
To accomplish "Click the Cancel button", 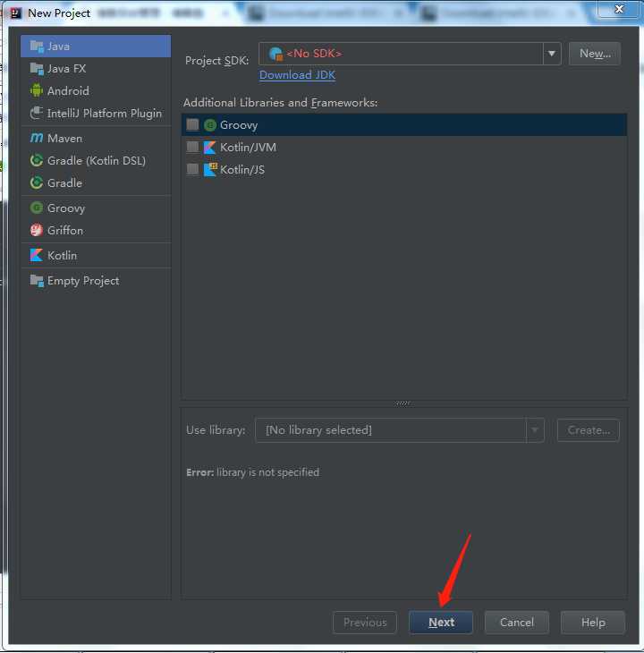I will click(x=517, y=623).
